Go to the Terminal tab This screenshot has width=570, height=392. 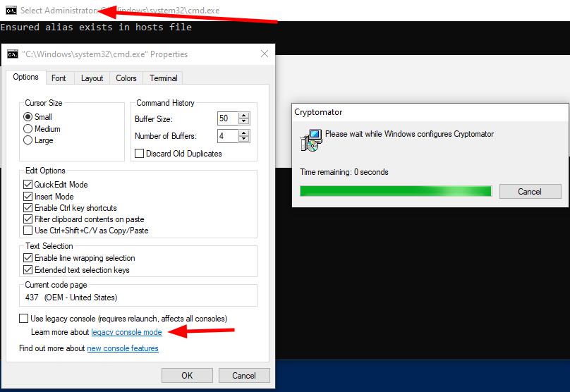[164, 78]
